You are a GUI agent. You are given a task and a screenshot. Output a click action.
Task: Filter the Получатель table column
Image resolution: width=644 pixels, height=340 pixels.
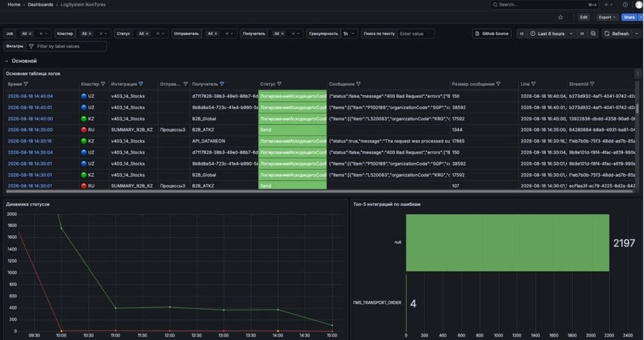(x=222, y=84)
